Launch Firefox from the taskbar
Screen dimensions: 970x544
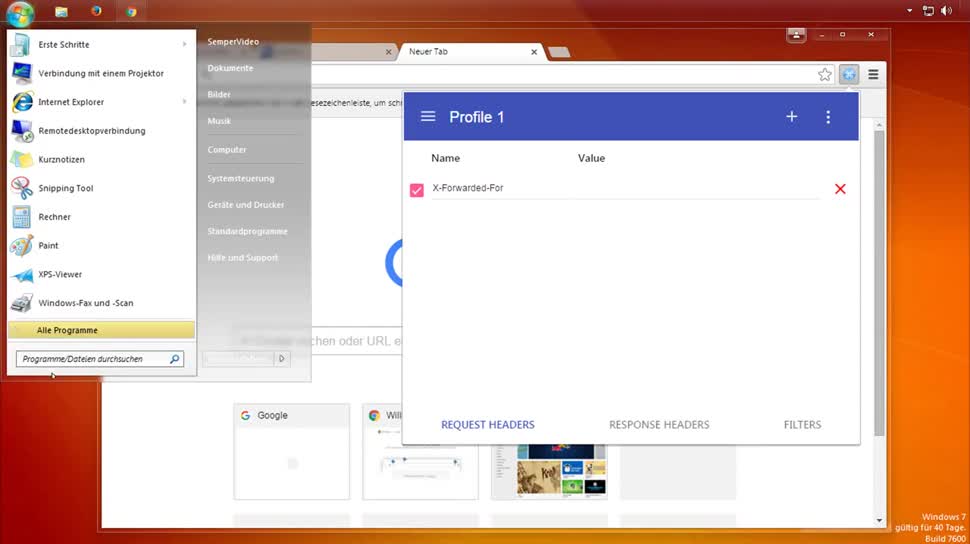coord(96,11)
